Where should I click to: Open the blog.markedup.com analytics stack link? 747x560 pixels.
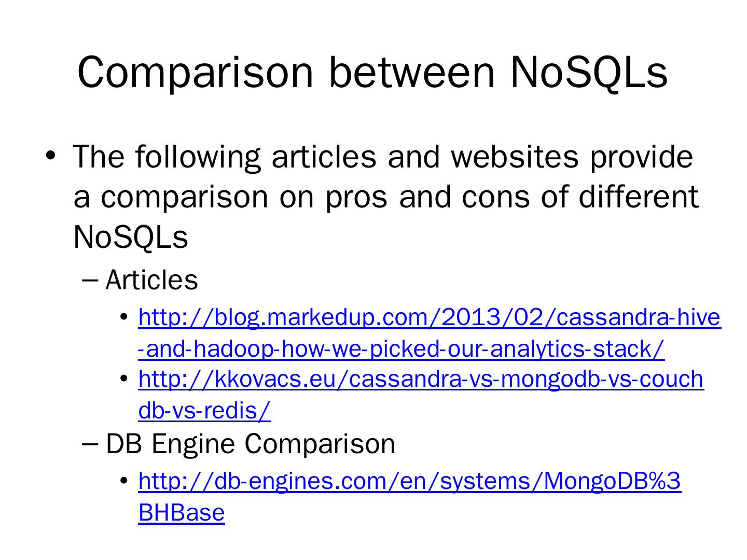pyautogui.click(x=430, y=317)
